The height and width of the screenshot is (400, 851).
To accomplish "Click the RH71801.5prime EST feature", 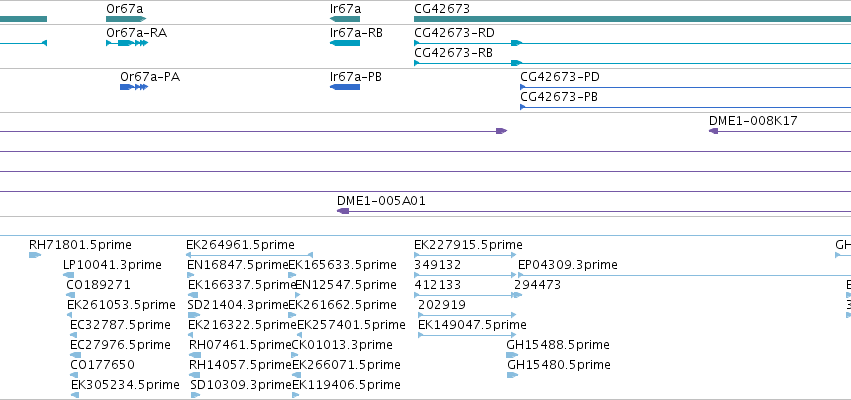I will (x=35, y=255).
